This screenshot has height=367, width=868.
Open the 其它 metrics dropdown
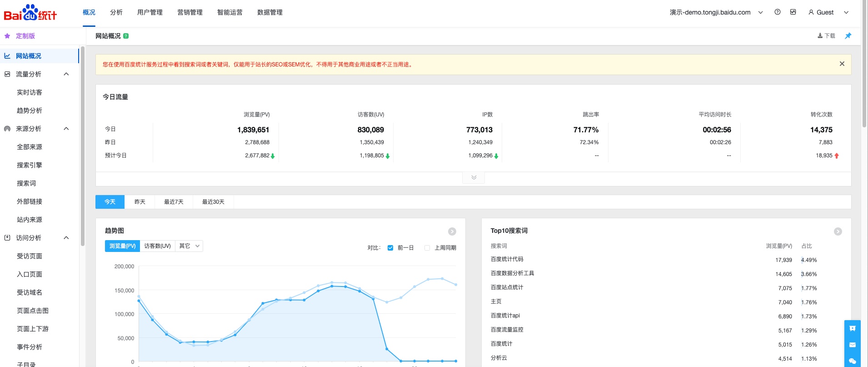[x=189, y=246]
